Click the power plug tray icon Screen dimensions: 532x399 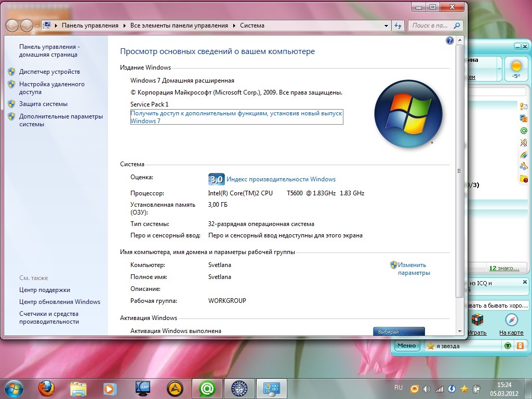(x=477, y=389)
